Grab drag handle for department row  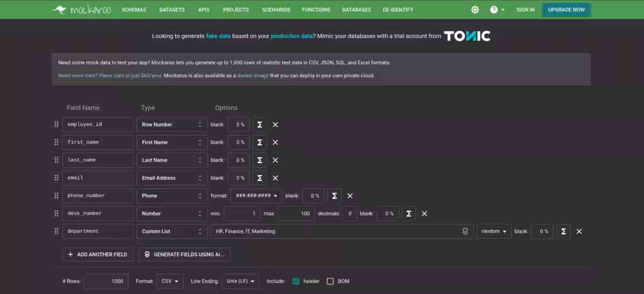click(56, 231)
